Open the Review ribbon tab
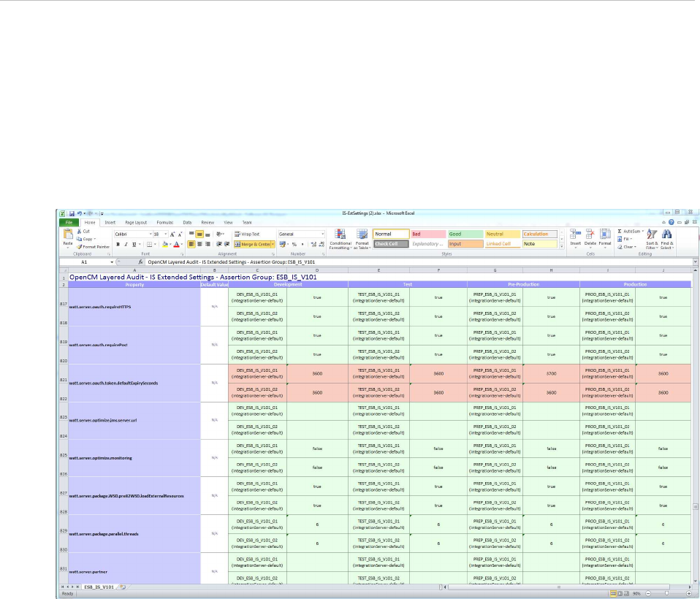The width and height of the screenshot is (700, 599). [208, 222]
